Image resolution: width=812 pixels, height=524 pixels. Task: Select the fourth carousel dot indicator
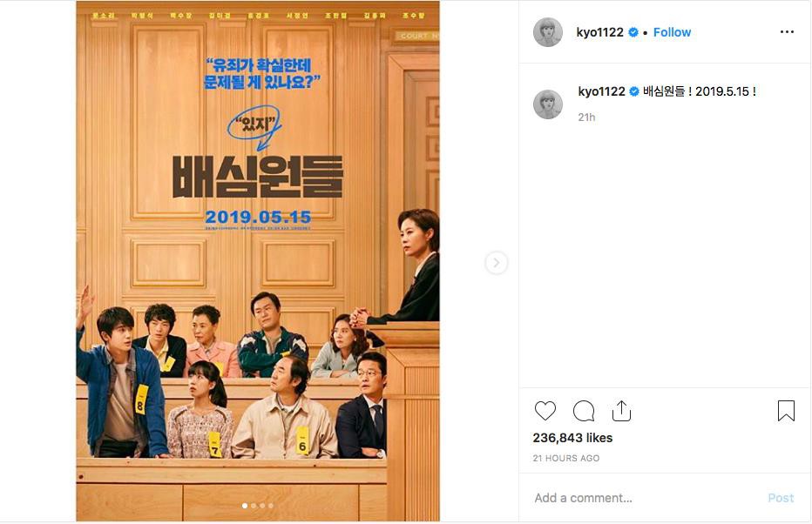click(x=271, y=506)
